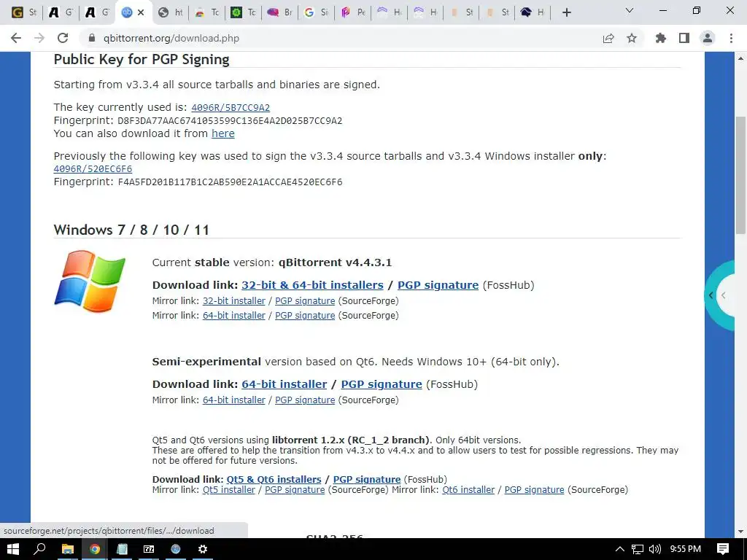747x560 pixels.
Task: Open the Settings gear in taskbar
Action: tap(203, 549)
